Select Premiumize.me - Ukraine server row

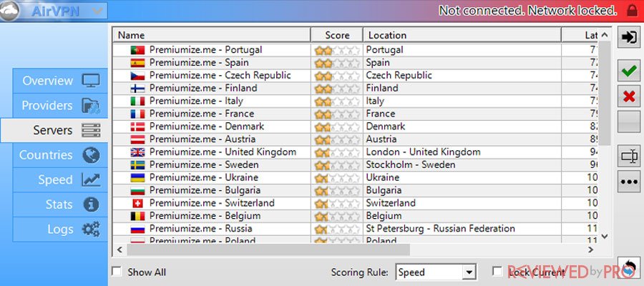point(356,177)
